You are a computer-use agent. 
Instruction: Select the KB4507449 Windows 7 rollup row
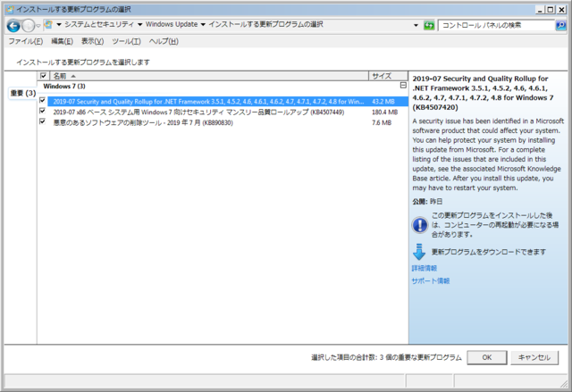(228, 113)
